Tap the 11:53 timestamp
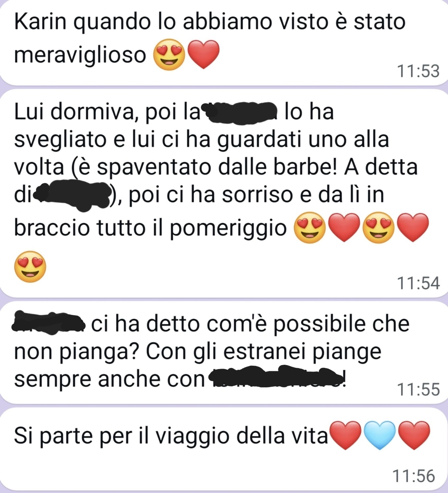 pyautogui.click(x=418, y=71)
